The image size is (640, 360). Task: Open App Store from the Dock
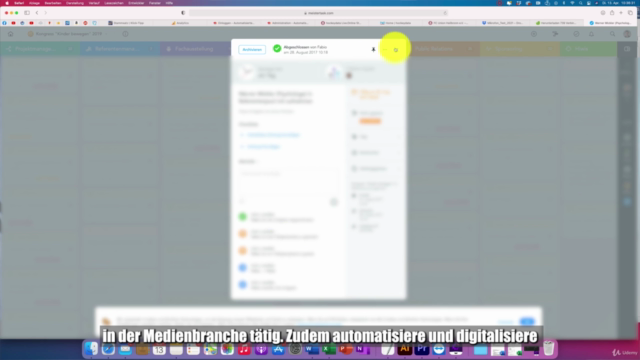(x=278, y=349)
